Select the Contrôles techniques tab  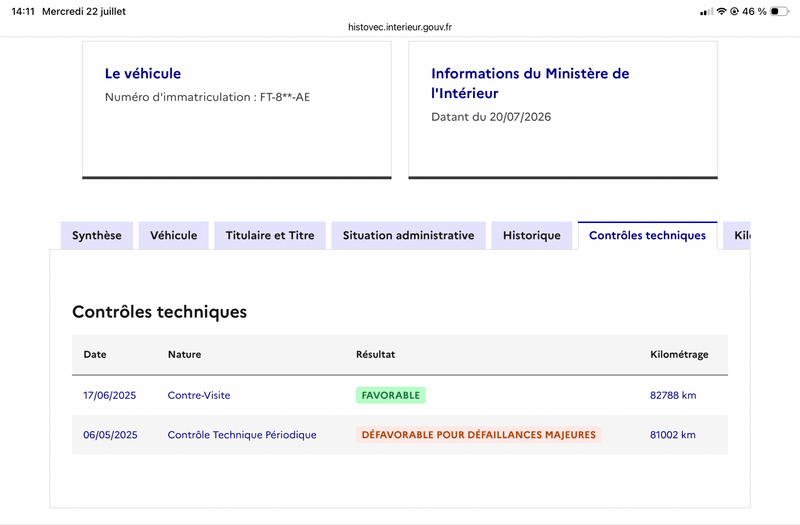(647, 235)
